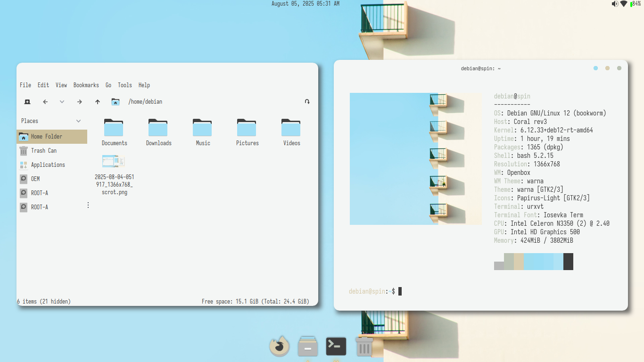Go back using the left arrow toolbar icon
The image size is (644, 362).
coord(45,102)
